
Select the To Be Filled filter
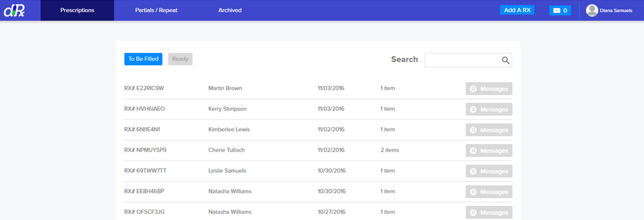click(x=143, y=59)
